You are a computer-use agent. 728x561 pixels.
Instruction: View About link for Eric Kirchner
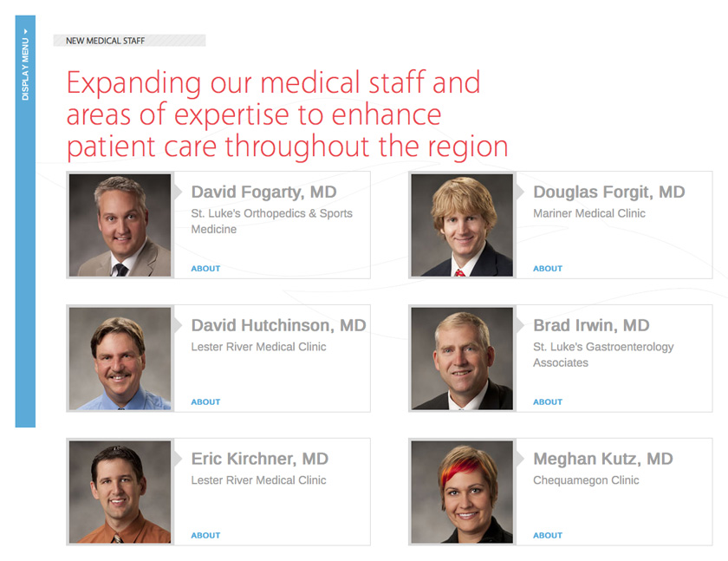tap(205, 536)
